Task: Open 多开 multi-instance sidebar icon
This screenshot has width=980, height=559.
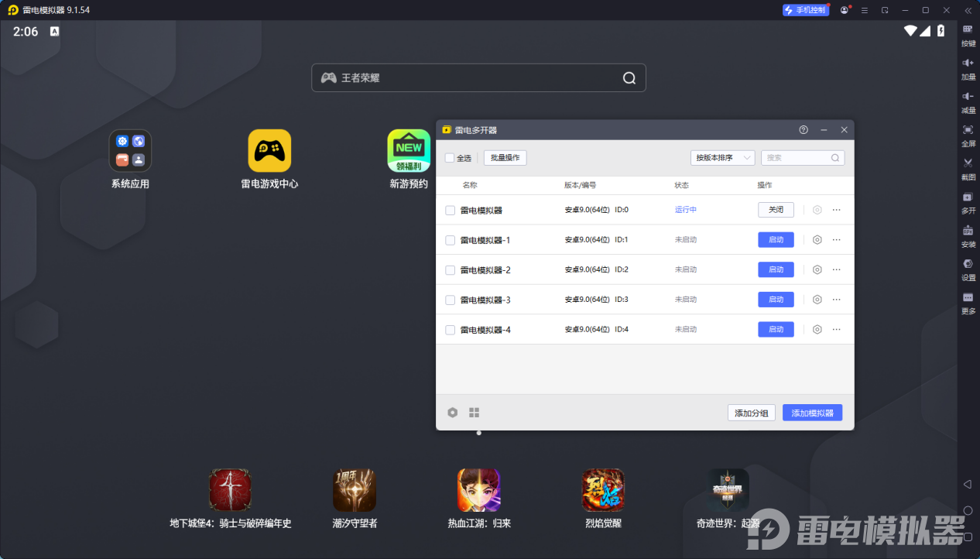Action: (968, 202)
